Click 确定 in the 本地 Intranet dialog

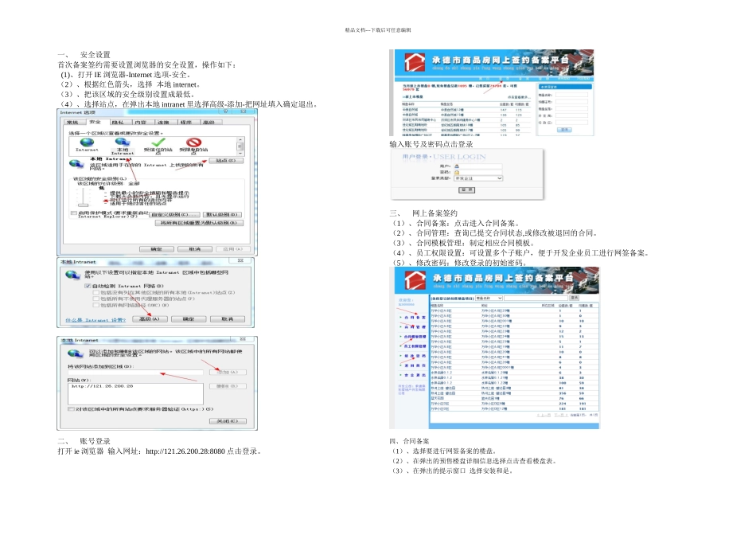pos(189,319)
